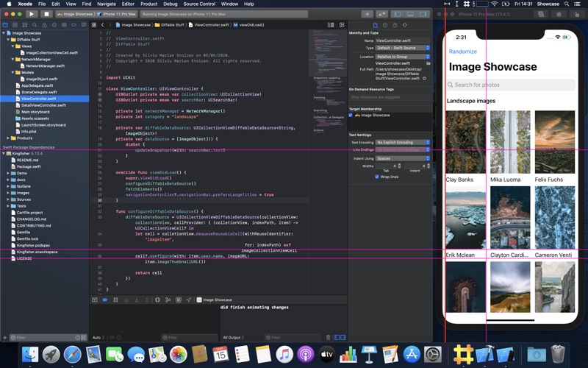Click the Run (play) button in Xcode toolbar
588x368 pixels.
[32, 14]
